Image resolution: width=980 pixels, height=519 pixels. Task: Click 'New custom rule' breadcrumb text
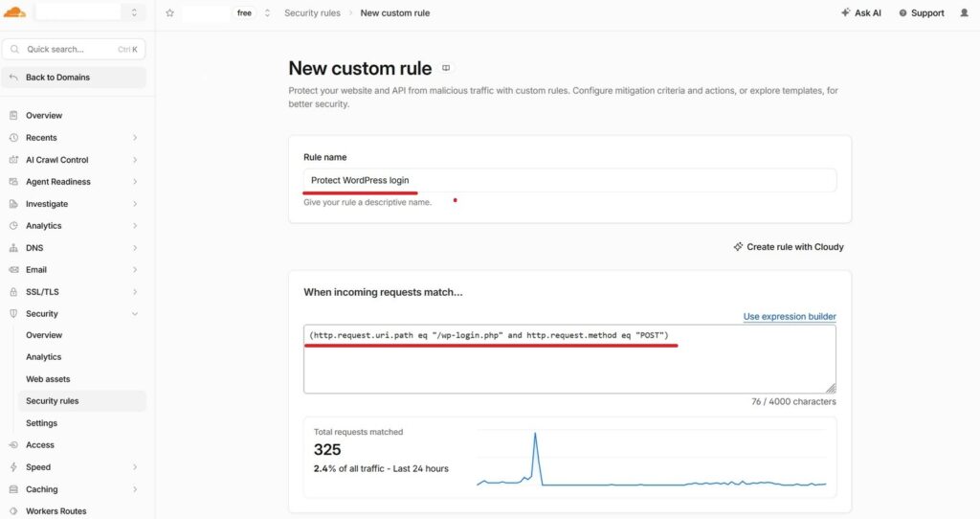click(x=395, y=13)
